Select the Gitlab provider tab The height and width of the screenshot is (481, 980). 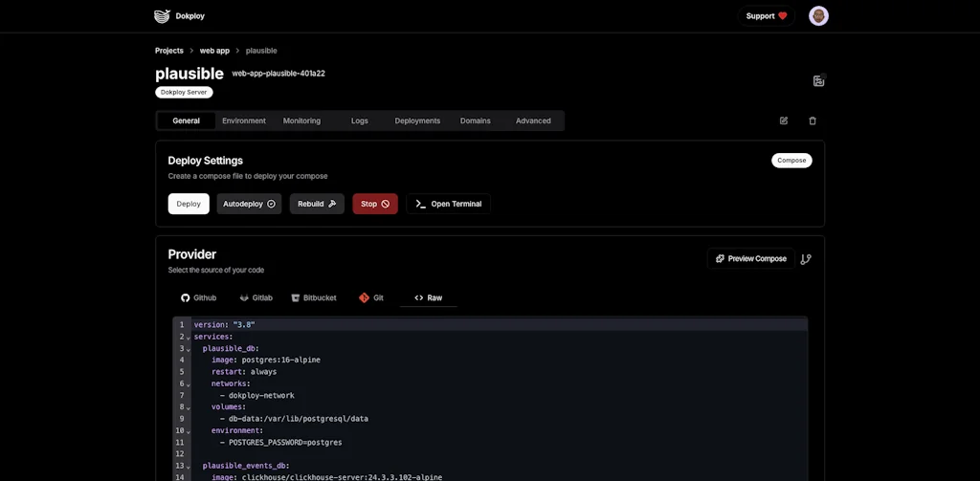(256, 298)
